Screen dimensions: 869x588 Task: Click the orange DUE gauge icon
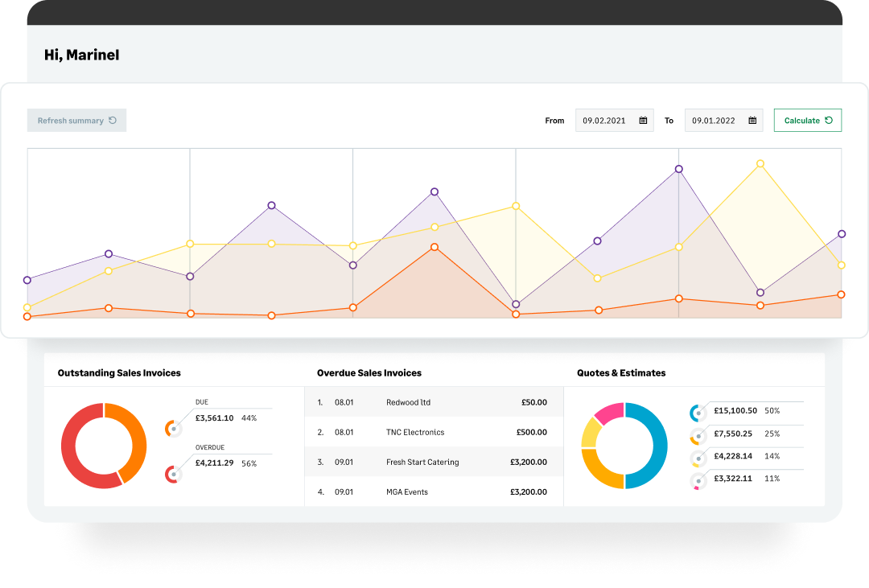coord(173,429)
